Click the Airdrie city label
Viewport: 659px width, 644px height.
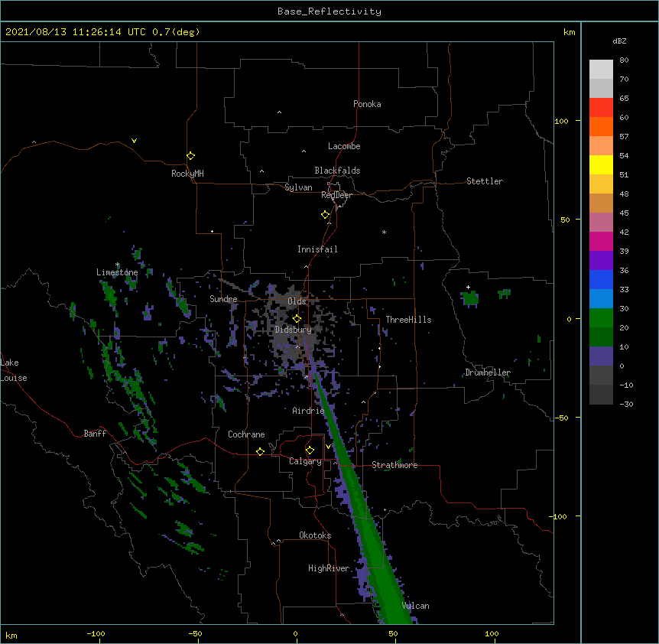click(308, 411)
